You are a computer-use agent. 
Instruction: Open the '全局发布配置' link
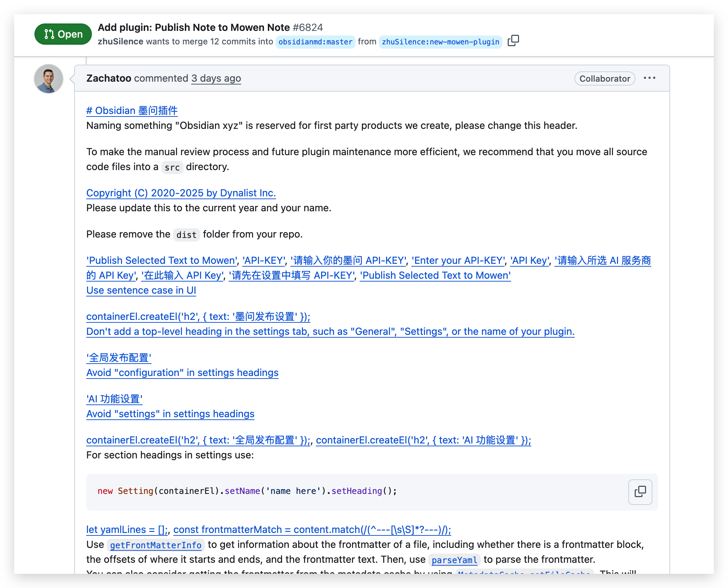point(119,358)
